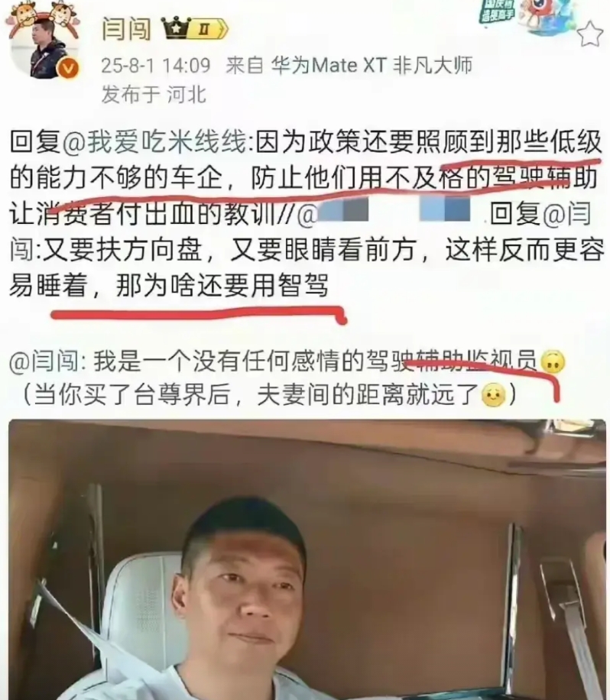The image size is (610, 700).
Task: Tap the 华为Mate XT 非凡大师 source label
Action: 372,66
